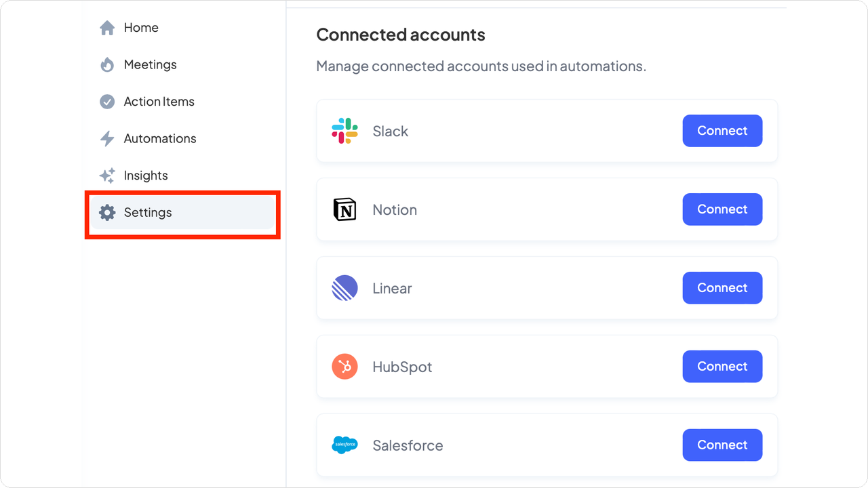Click the Linear logo icon
The height and width of the screenshot is (488, 868).
coord(344,288)
